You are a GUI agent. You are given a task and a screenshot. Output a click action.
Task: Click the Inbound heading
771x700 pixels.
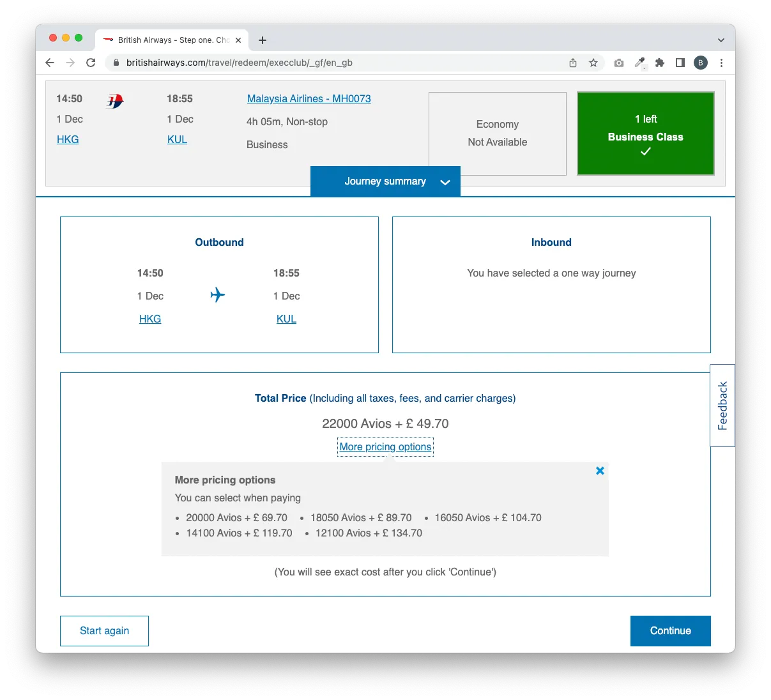pos(551,243)
